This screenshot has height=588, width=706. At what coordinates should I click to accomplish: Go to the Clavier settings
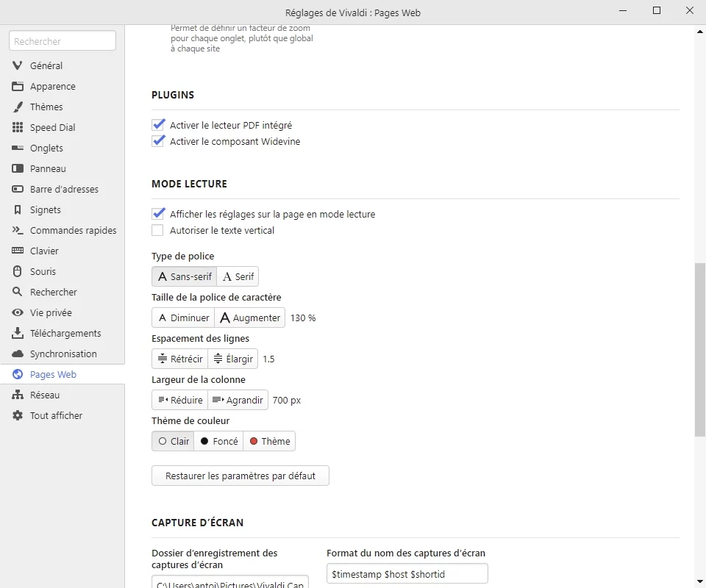(62, 251)
